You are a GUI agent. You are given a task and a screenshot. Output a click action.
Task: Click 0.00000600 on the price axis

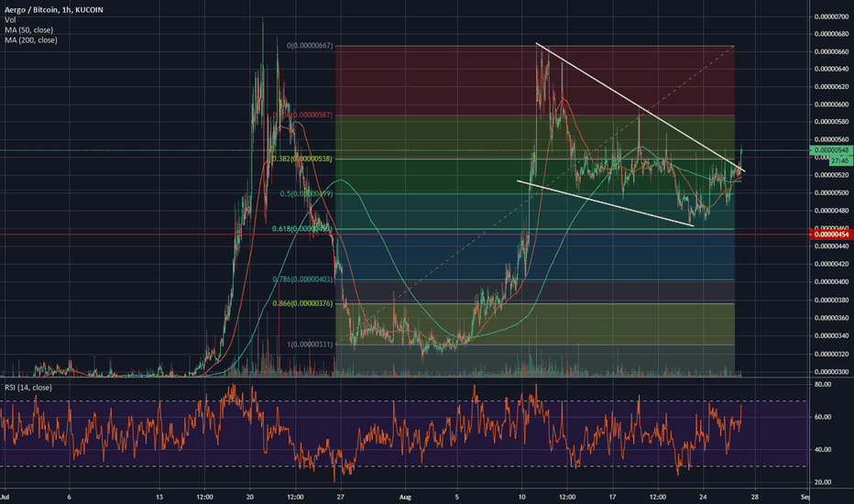click(832, 104)
